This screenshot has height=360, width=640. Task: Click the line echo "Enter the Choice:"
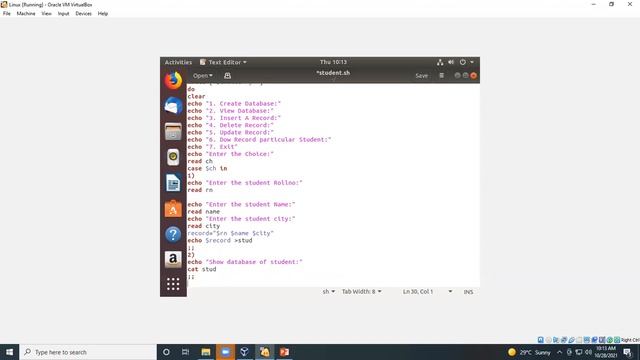(230, 154)
